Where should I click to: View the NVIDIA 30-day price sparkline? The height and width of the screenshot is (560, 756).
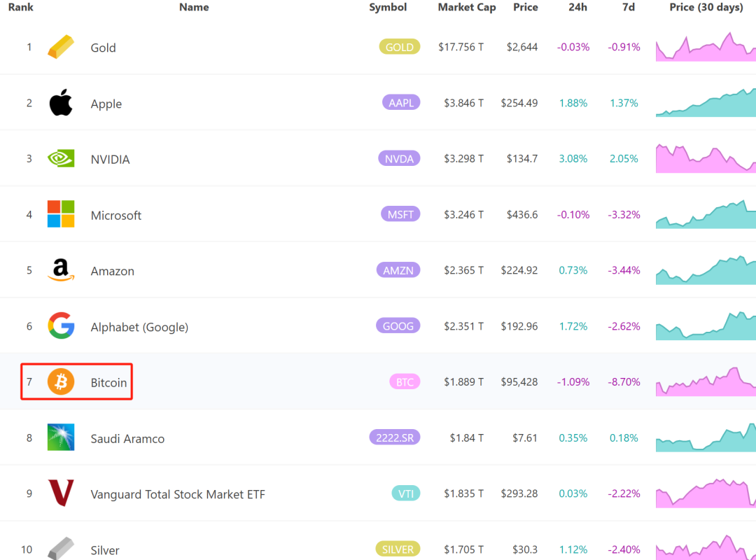[x=706, y=159]
